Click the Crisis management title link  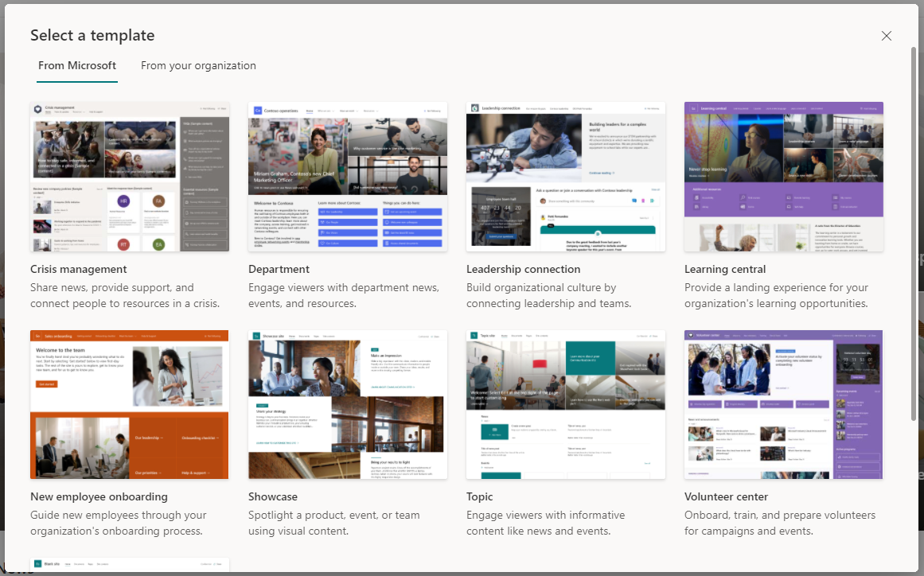(78, 269)
